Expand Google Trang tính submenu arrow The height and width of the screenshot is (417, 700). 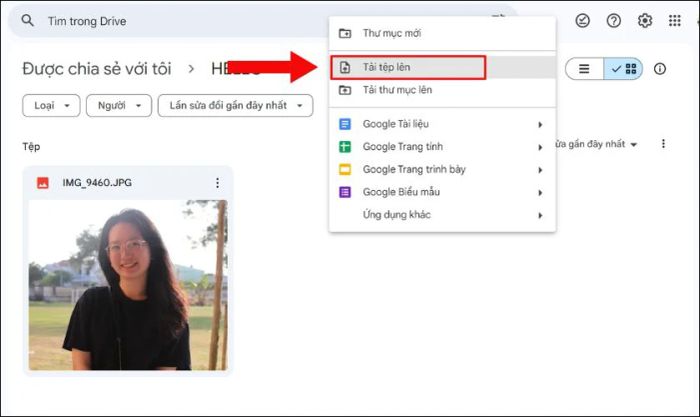click(x=540, y=147)
